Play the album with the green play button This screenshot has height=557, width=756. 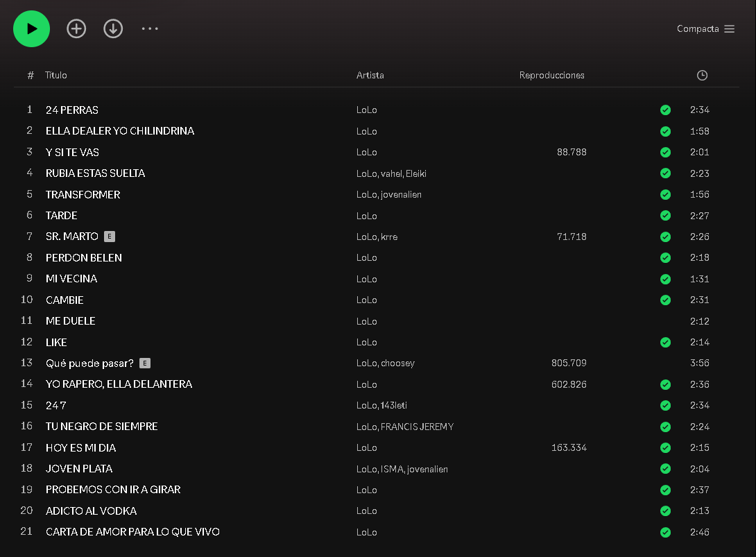31,29
